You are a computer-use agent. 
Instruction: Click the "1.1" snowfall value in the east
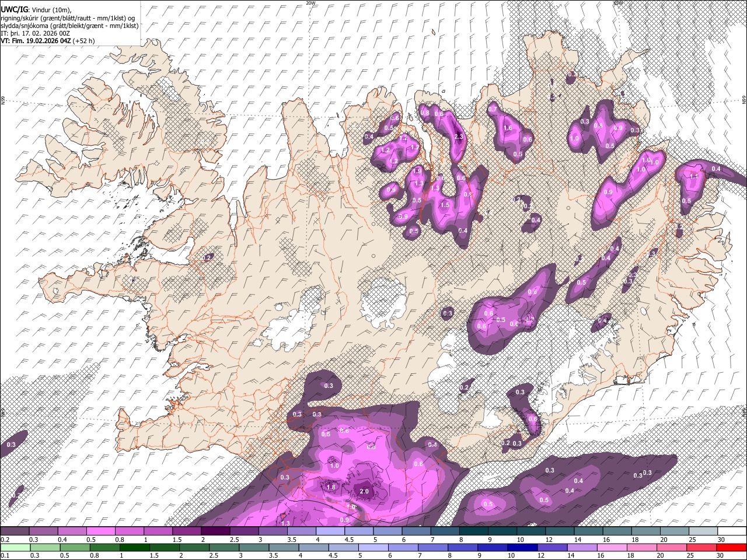pyautogui.click(x=694, y=176)
